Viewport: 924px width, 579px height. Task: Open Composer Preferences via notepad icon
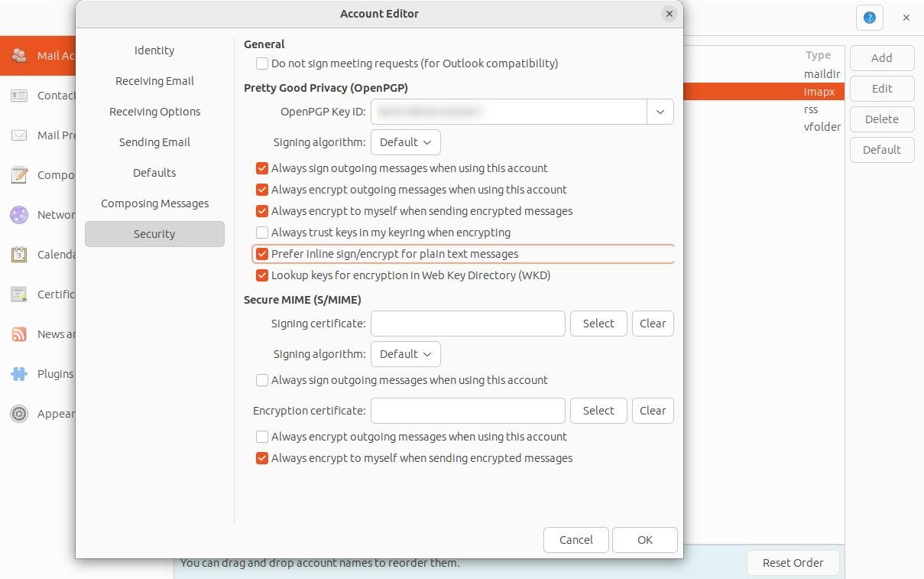18,174
